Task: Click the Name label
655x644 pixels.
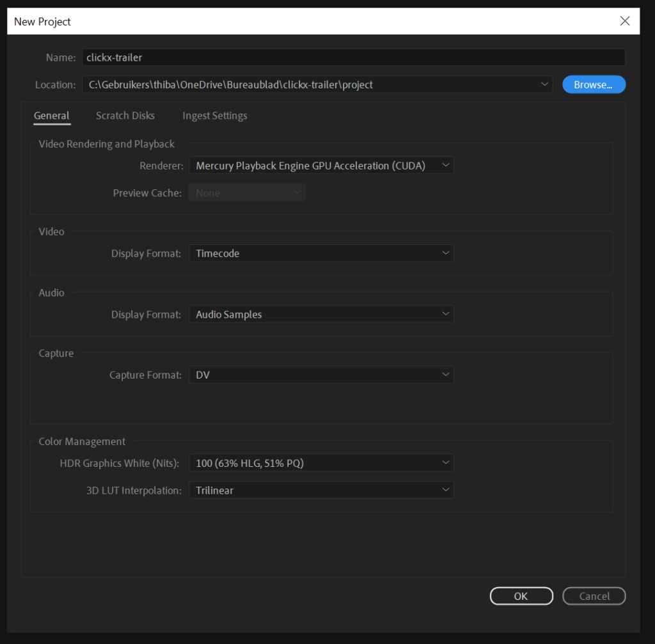Action: [x=61, y=58]
